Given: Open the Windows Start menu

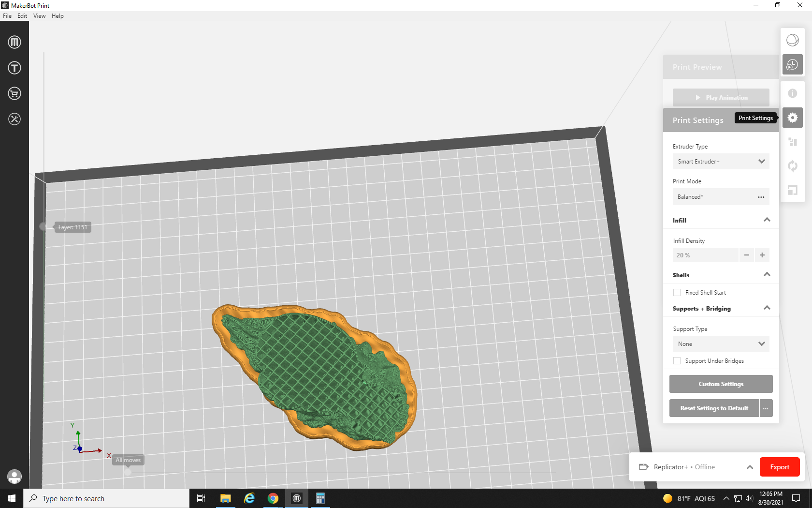Looking at the screenshot, I should point(12,498).
